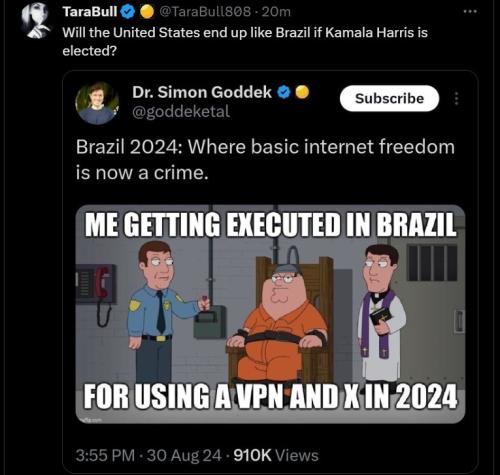Image resolution: width=500 pixels, height=475 pixels.
Task: Open the Dr. Simon Goddek name link
Action: 202,92
